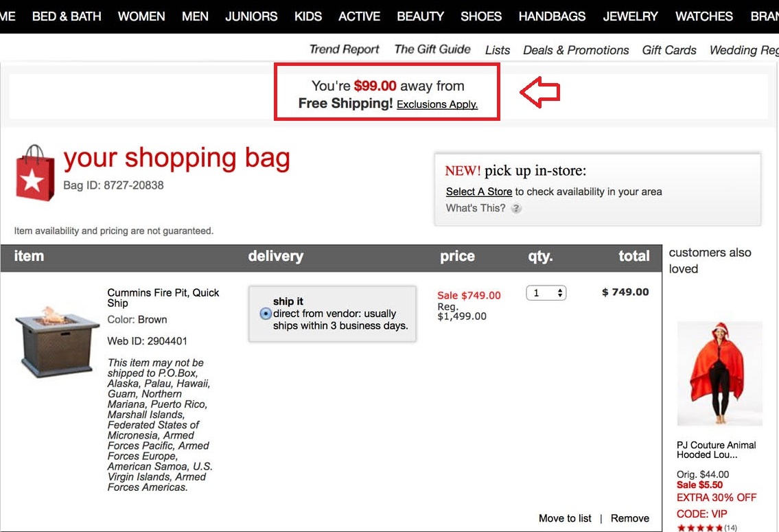
Task: Click the Sale $749.00 price text
Action: point(469,295)
